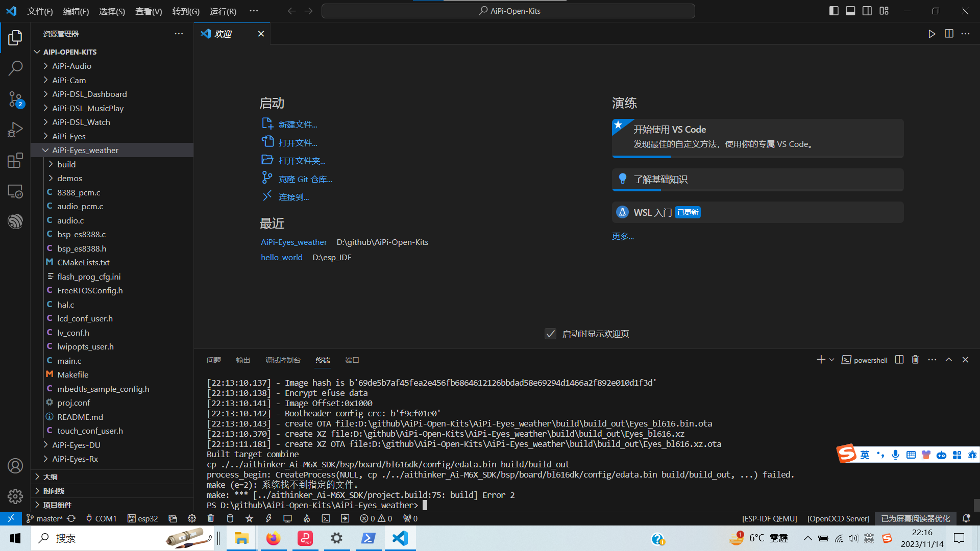Open the 编辑(E) menu
The height and width of the screenshot is (551, 980).
[76, 11]
